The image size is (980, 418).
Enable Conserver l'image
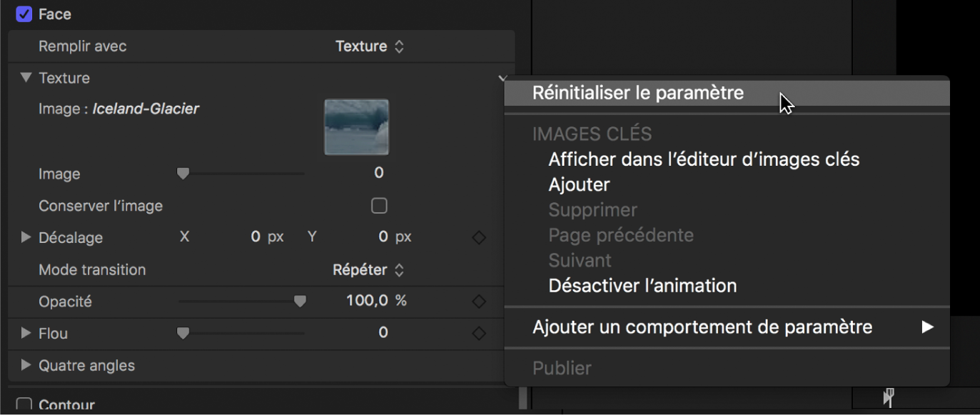coord(379,205)
